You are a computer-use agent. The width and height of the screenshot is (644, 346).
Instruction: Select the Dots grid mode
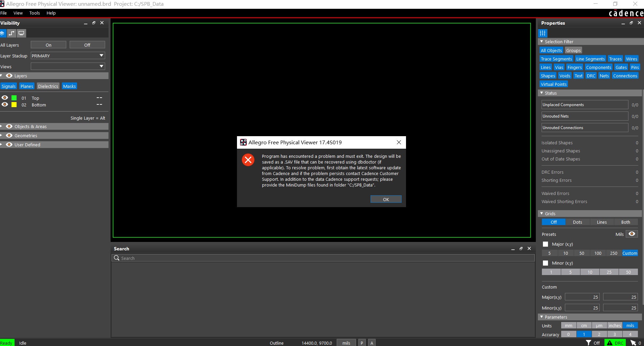577,222
